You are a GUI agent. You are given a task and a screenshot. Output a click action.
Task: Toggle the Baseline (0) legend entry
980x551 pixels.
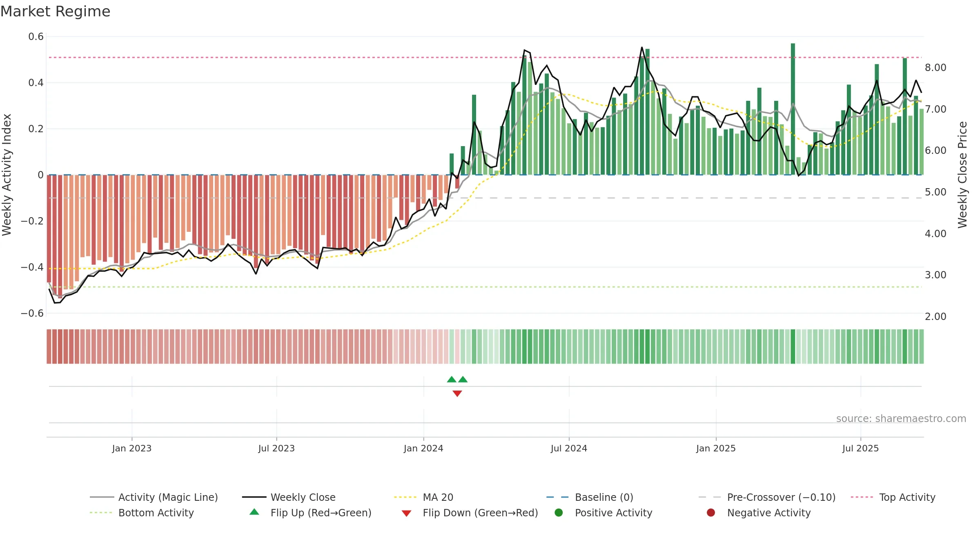(590, 497)
